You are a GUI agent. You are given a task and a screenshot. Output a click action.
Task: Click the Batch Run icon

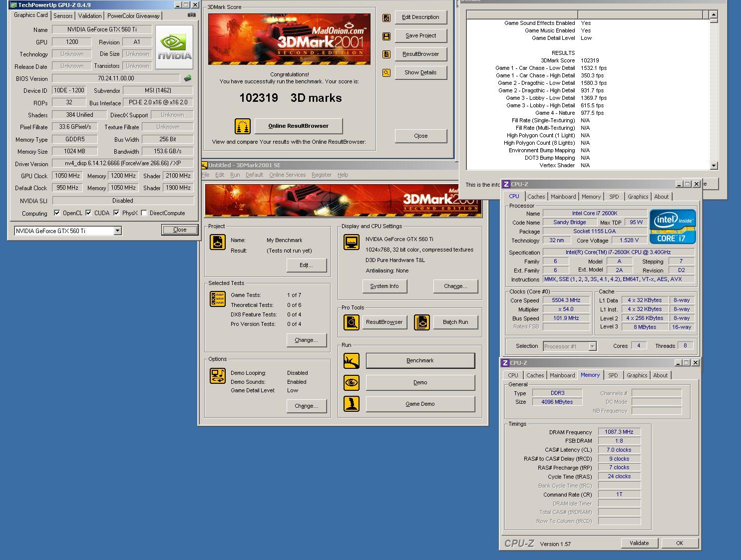pos(422,322)
